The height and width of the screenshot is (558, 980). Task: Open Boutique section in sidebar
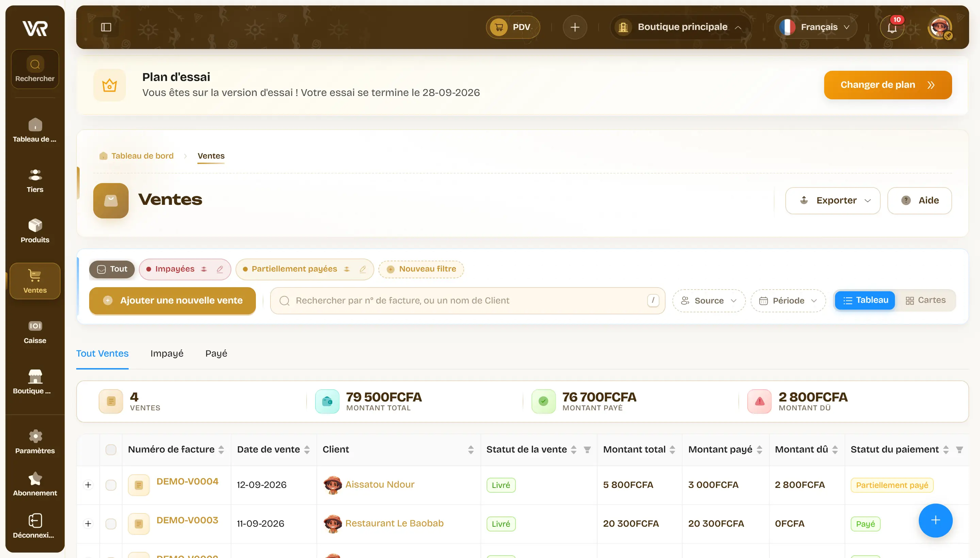point(35,382)
